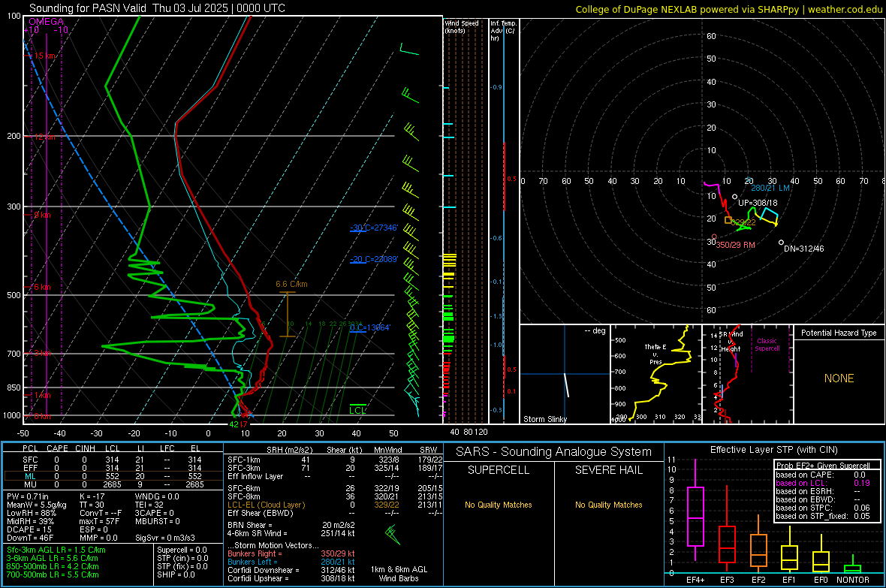Click the Classic Supercell label

tap(767, 345)
